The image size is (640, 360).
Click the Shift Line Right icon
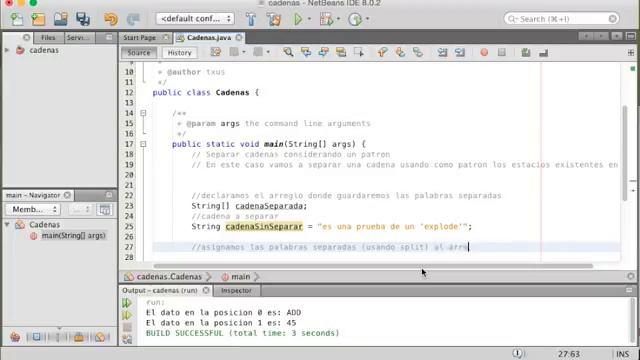point(460,52)
